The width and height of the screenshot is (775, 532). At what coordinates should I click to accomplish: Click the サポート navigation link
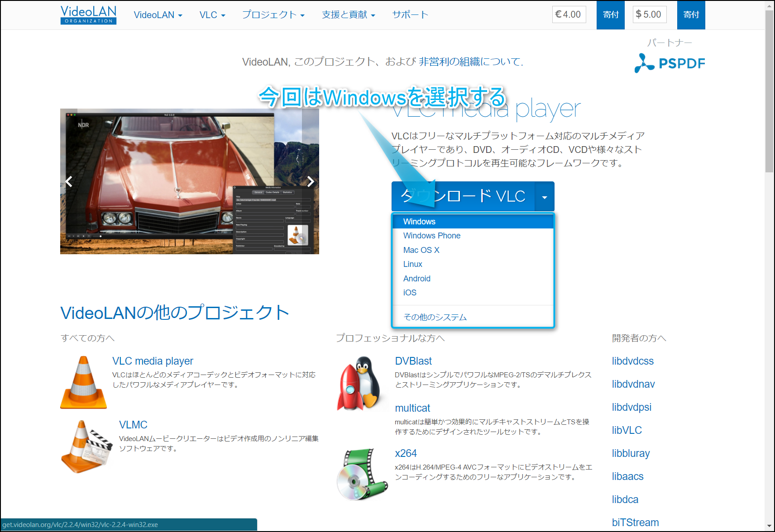[410, 15]
